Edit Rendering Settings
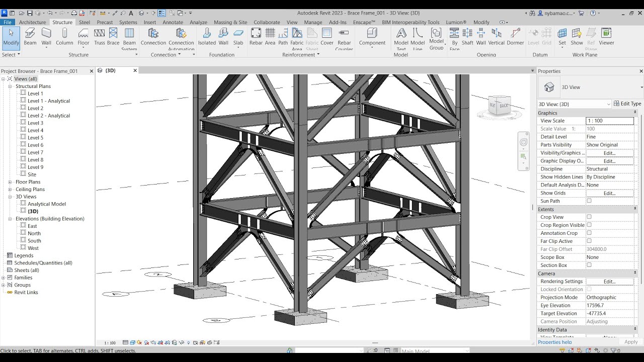The width and height of the screenshot is (644, 362). [x=609, y=282]
